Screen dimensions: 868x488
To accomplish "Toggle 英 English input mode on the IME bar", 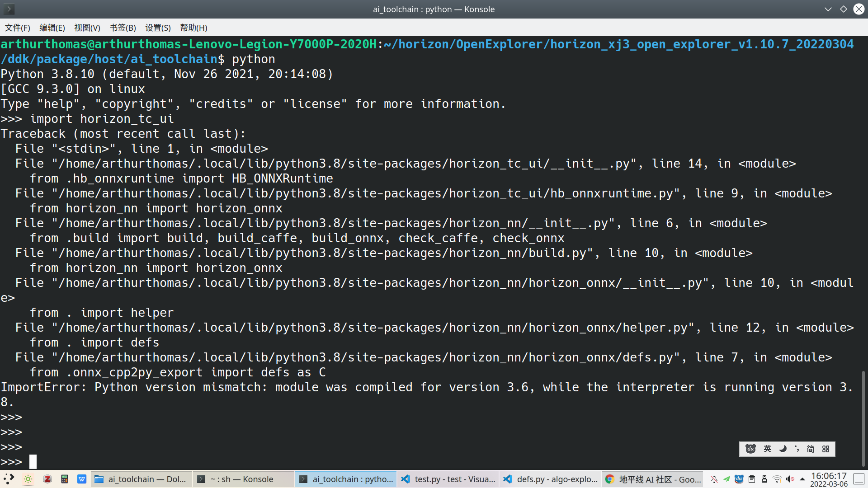I will click(767, 449).
